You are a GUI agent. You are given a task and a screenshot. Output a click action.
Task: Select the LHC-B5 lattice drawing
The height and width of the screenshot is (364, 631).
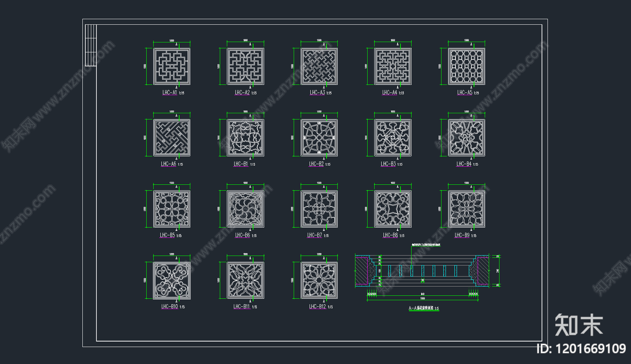click(x=172, y=209)
